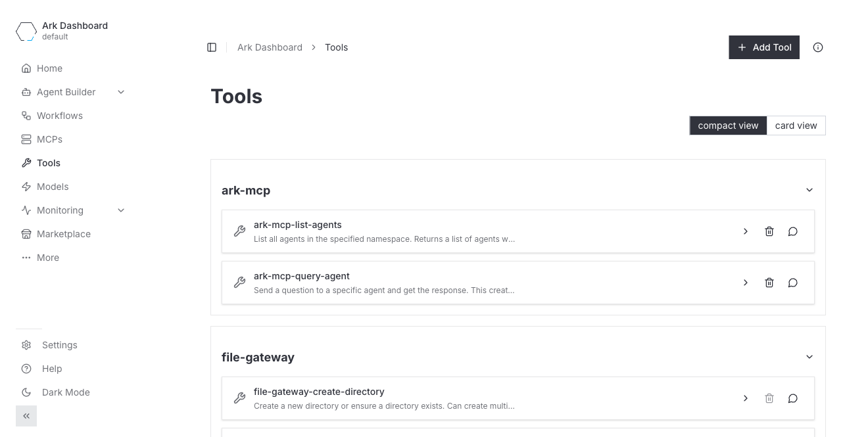
Task: Open chat for ark-mcp-query-agent
Action: 793,283
